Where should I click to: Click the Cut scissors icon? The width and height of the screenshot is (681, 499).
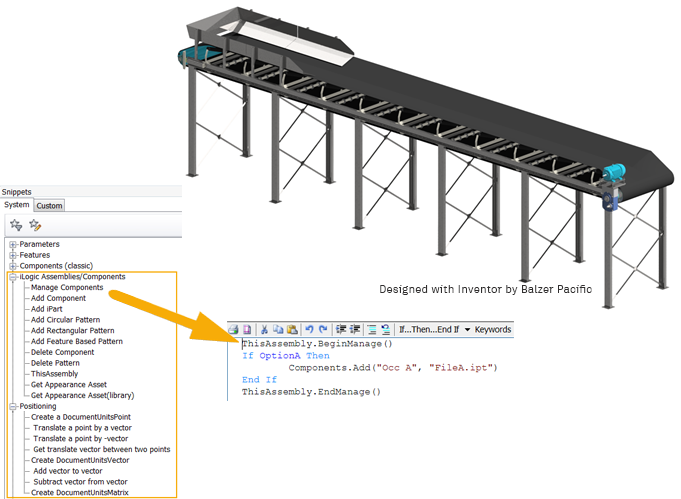pos(264,330)
